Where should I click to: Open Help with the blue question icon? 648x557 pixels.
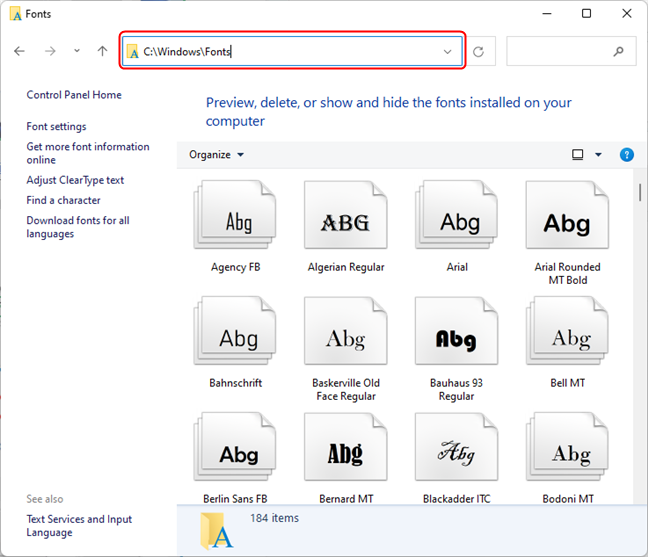point(627,155)
